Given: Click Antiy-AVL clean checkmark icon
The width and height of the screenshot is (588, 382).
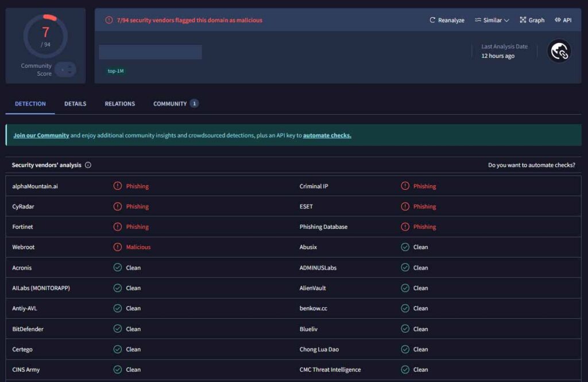Looking at the screenshot, I should (x=117, y=308).
